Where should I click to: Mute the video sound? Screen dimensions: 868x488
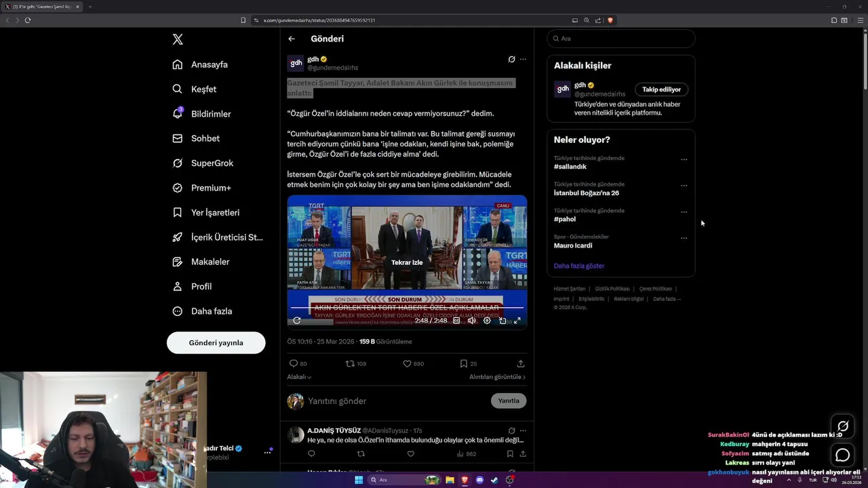(x=471, y=321)
